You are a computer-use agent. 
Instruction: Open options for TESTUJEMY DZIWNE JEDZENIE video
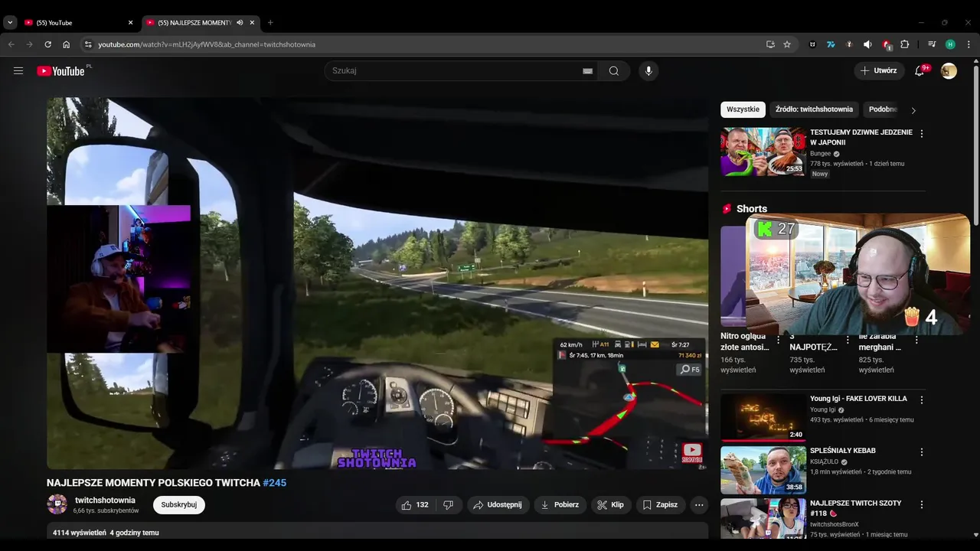[921, 133]
